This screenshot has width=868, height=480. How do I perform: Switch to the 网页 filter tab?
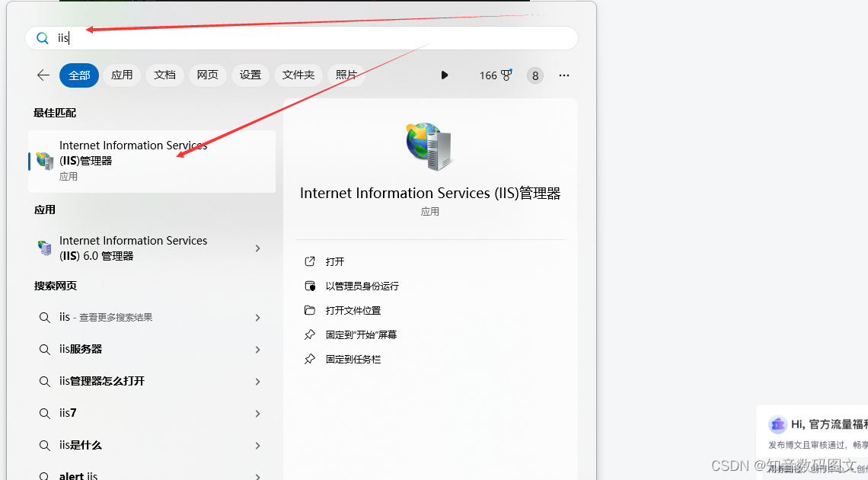(208, 75)
